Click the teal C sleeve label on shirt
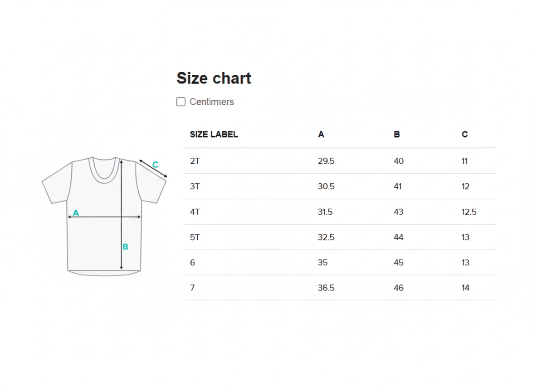 (x=155, y=165)
